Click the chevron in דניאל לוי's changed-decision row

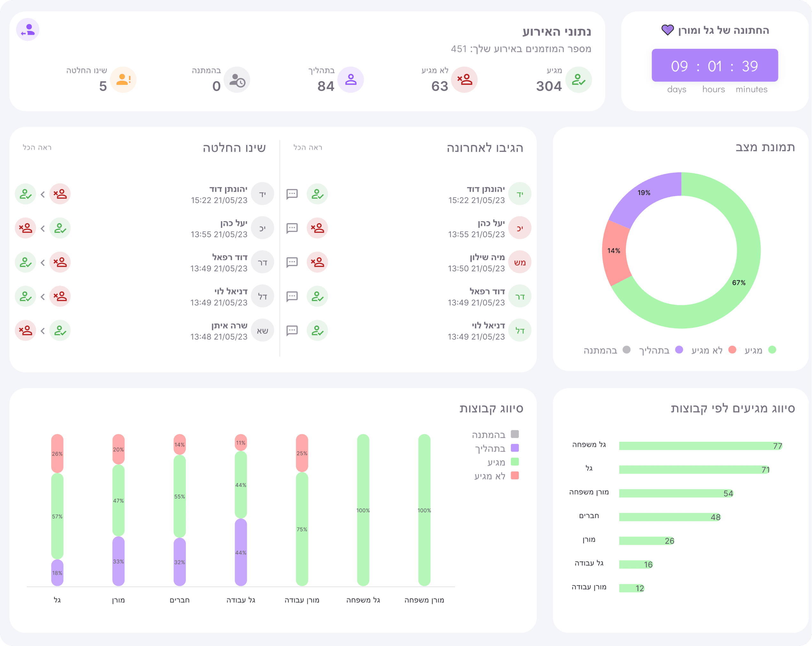coord(42,296)
